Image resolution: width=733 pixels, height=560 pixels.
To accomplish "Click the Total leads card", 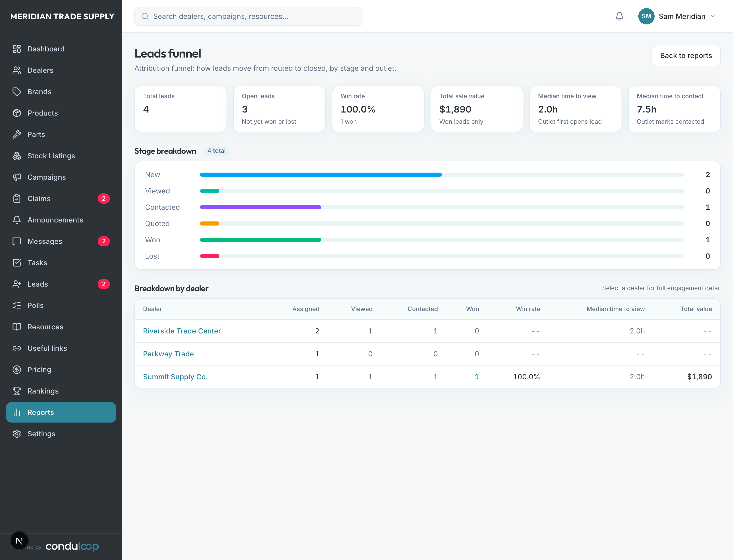I will click(181, 109).
